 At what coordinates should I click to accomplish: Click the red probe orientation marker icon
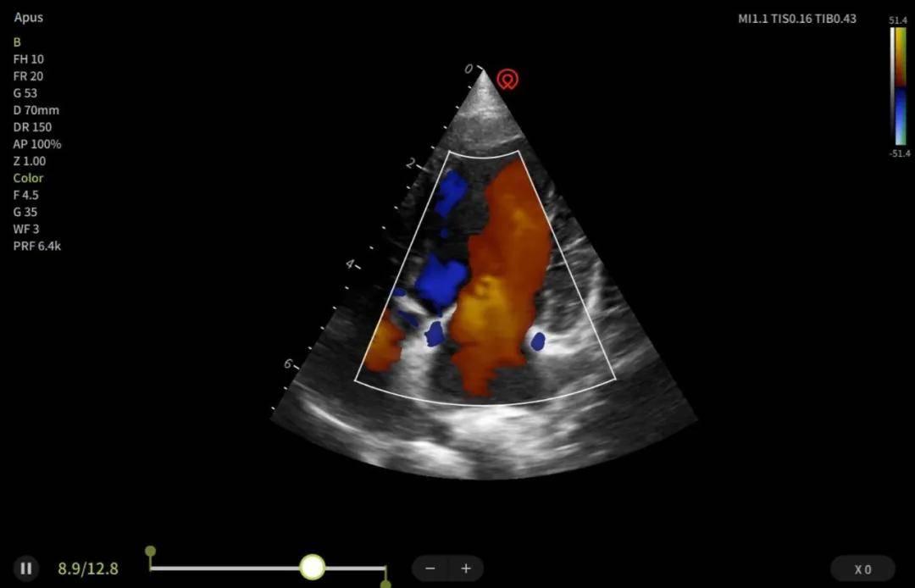(x=507, y=79)
